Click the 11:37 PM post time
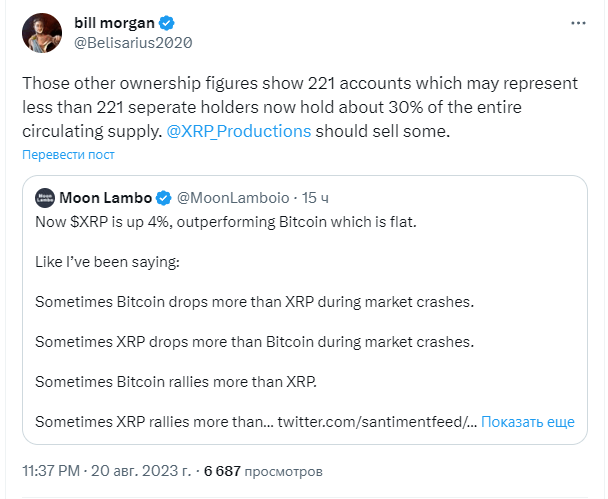608x499 pixels. 51,471
